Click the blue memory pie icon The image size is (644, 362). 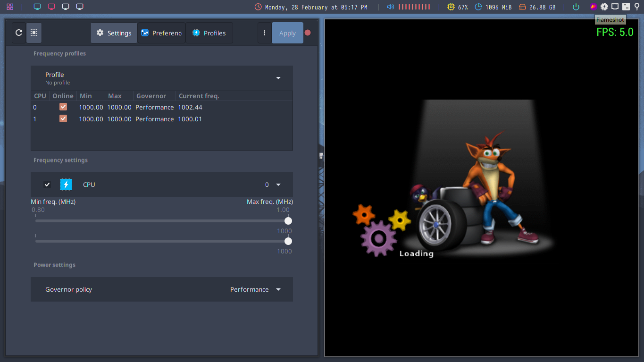click(x=478, y=7)
